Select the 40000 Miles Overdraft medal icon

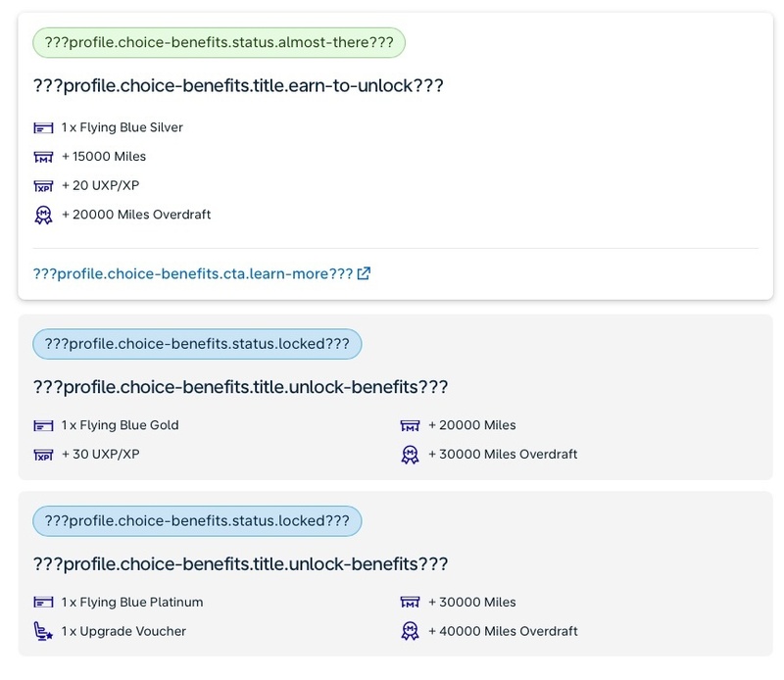(412, 630)
